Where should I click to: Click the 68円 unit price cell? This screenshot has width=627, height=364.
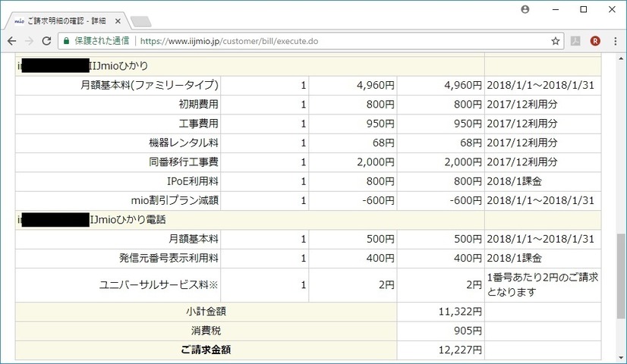(x=383, y=143)
